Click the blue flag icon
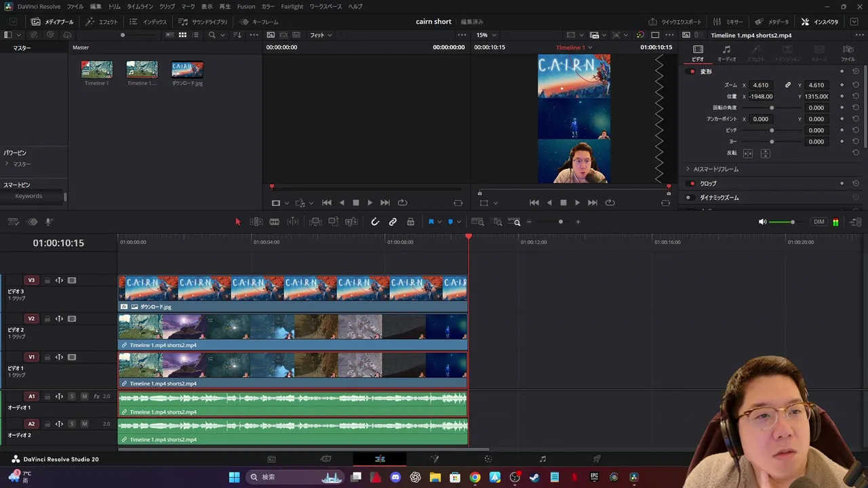Viewport: 868px width, 488px height. 431,222
